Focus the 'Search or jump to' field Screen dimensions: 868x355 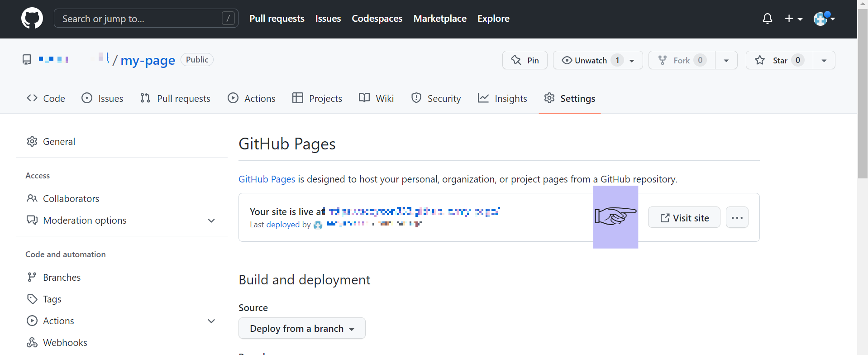pos(146,19)
